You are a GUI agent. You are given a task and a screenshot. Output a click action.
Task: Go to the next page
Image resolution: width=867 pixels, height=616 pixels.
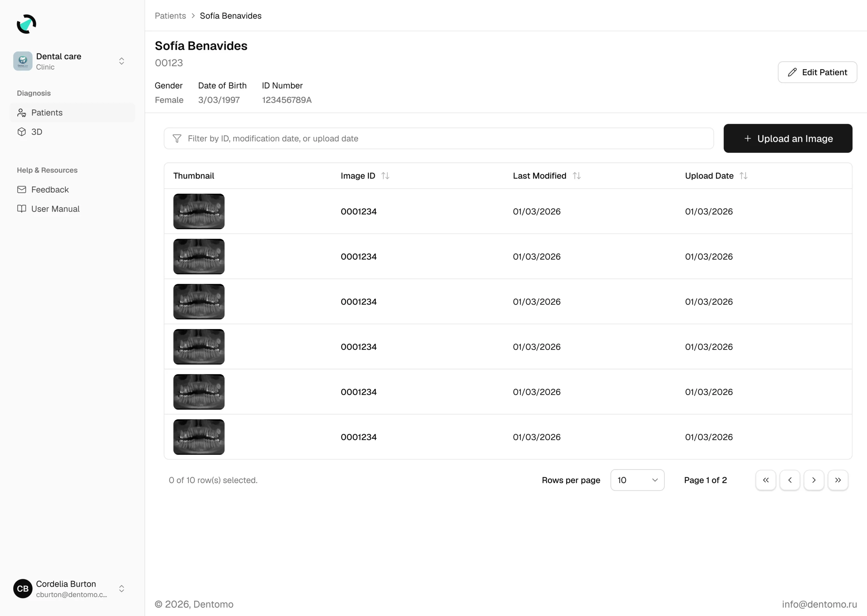tap(813, 480)
